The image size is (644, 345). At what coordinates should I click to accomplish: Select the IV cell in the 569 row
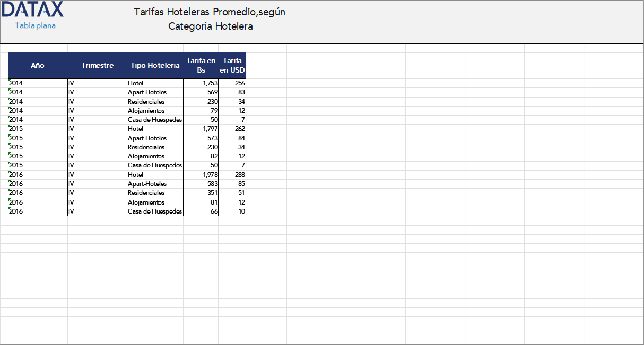97,92
